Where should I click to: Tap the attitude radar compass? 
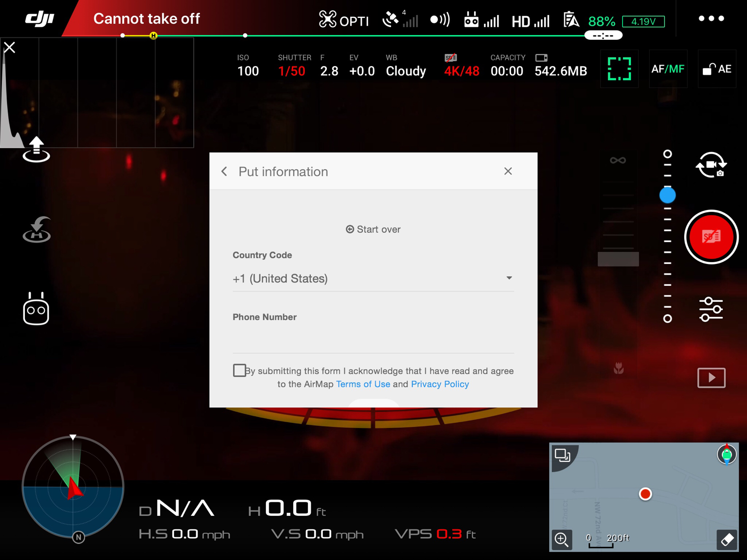pyautogui.click(x=73, y=487)
